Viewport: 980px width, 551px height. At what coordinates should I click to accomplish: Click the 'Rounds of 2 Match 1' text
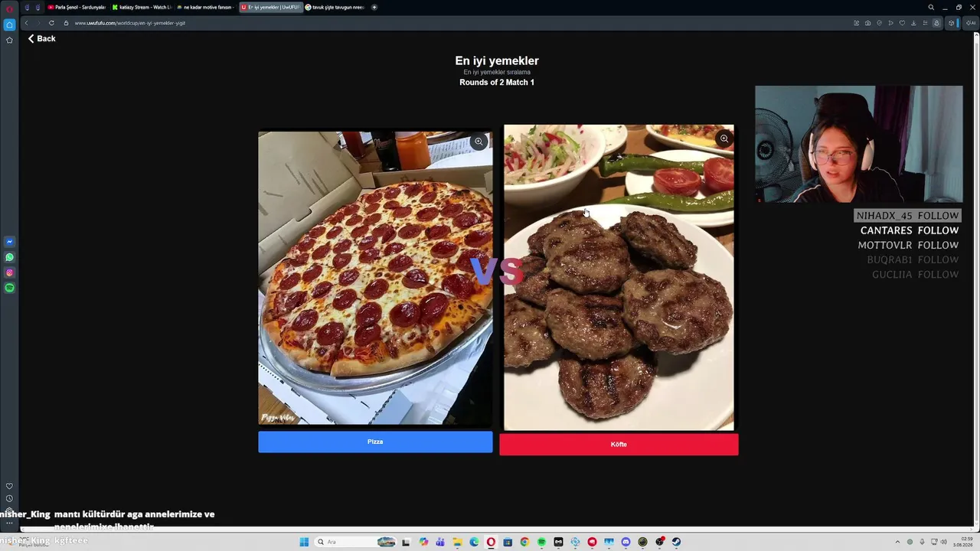497,82
